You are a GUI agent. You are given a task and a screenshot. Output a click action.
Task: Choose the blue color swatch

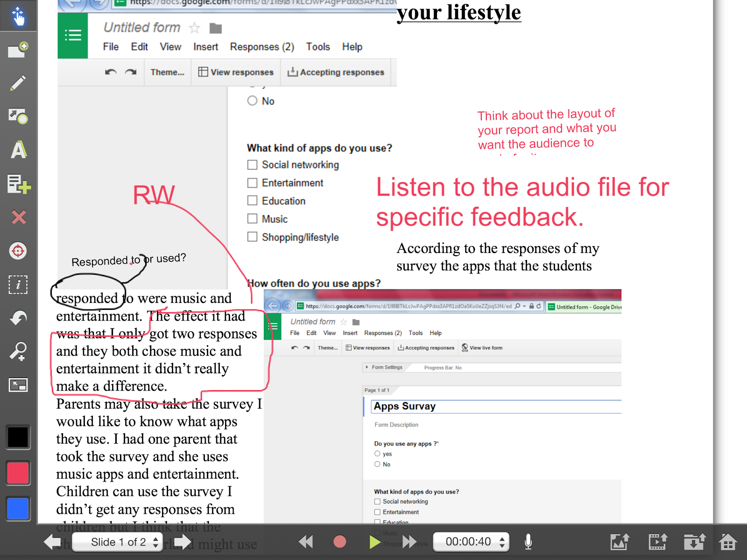(x=18, y=508)
